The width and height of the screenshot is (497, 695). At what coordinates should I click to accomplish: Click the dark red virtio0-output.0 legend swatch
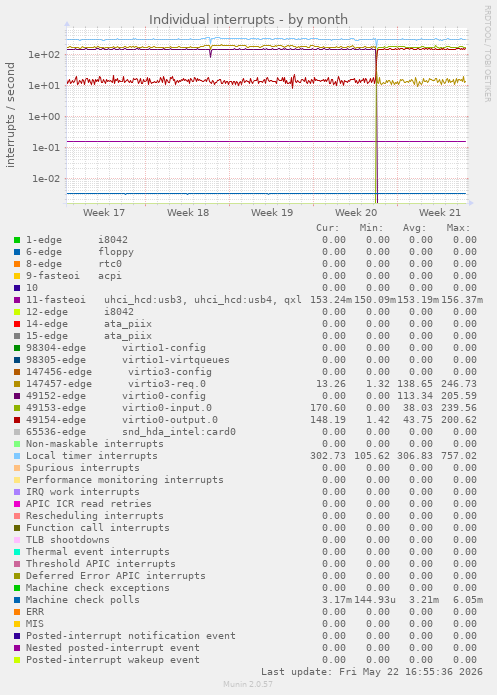click(17, 420)
